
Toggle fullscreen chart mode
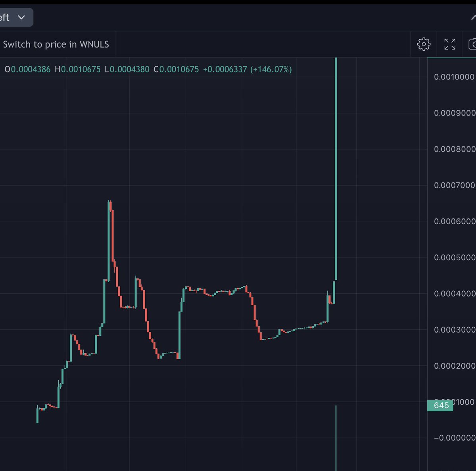coord(450,44)
